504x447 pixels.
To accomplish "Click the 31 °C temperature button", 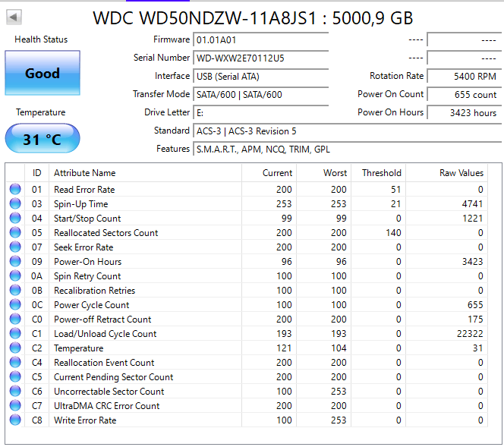I will click(x=43, y=139).
